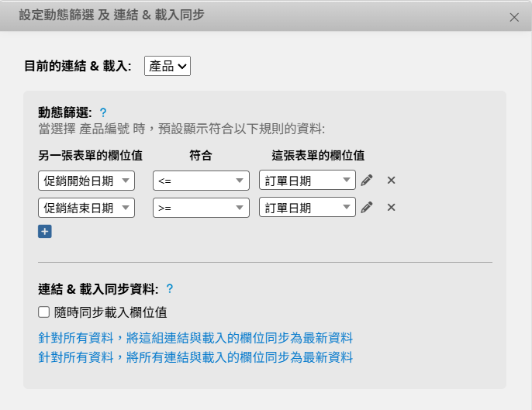This screenshot has width=532, height=410.
Task: Change the >= comparison operator
Action: [x=201, y=208]
